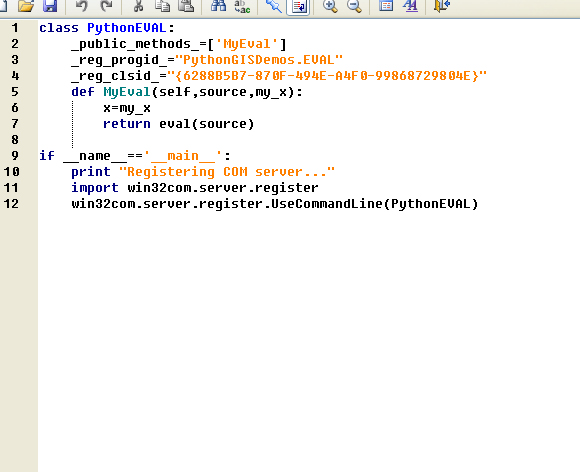Click the class name PythonEVAL on line 1
The height and width of the screenshot is (472, 580).
(x=127, y=28)
